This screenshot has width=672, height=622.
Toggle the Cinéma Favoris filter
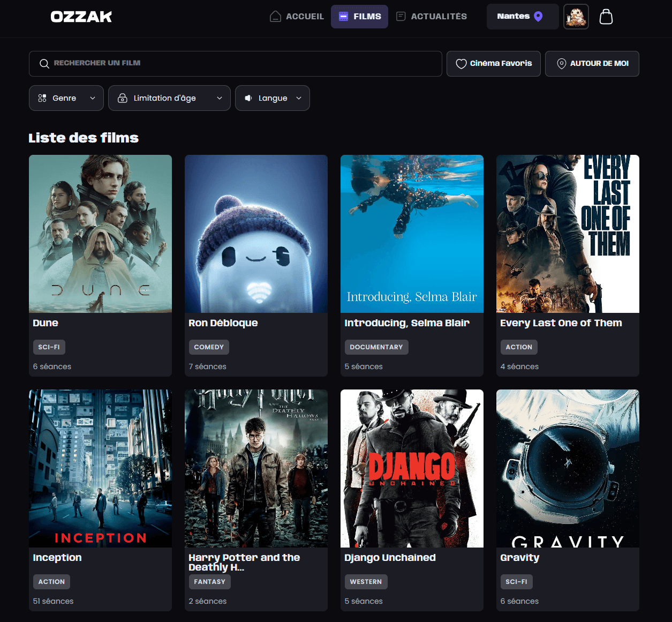click(x=494, y=64)
